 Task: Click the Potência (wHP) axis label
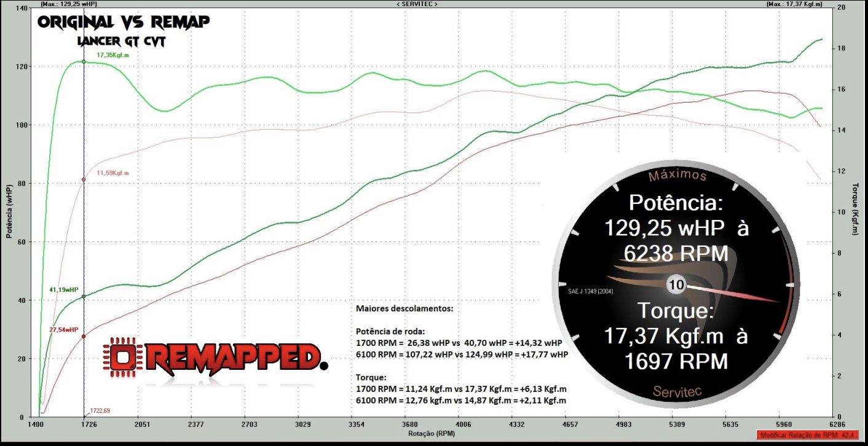click(9, 211)
